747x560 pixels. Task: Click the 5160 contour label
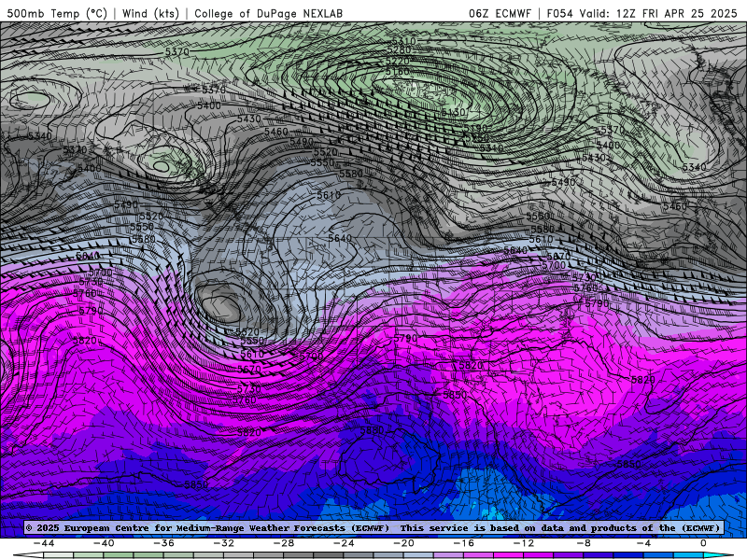coord(398,72)
